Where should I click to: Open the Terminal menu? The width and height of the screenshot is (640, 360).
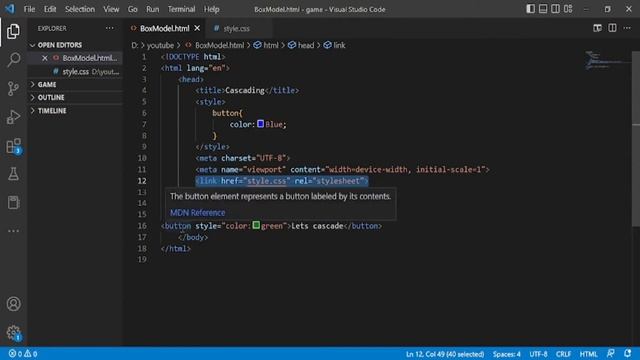point(181,9)
